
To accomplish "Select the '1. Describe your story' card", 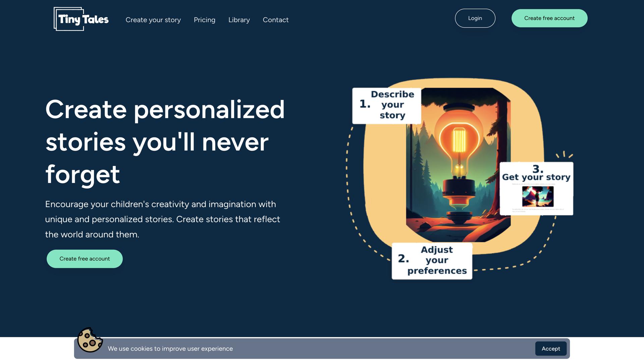I will pyautogui.click(x=386, y=106).
